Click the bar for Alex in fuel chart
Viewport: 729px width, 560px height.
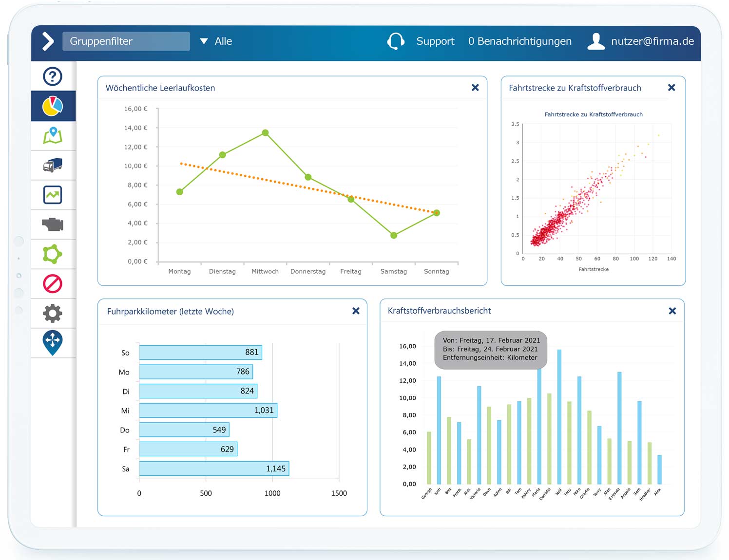(659, 469)
